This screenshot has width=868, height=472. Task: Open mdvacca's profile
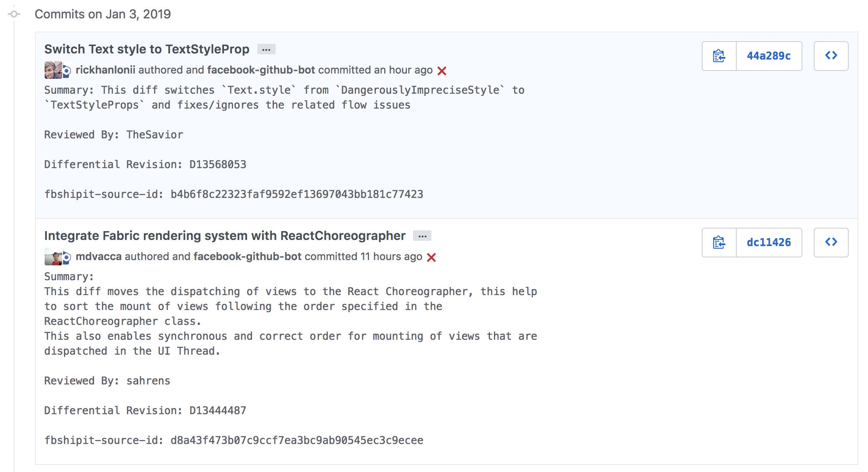(x=98, y=257)
